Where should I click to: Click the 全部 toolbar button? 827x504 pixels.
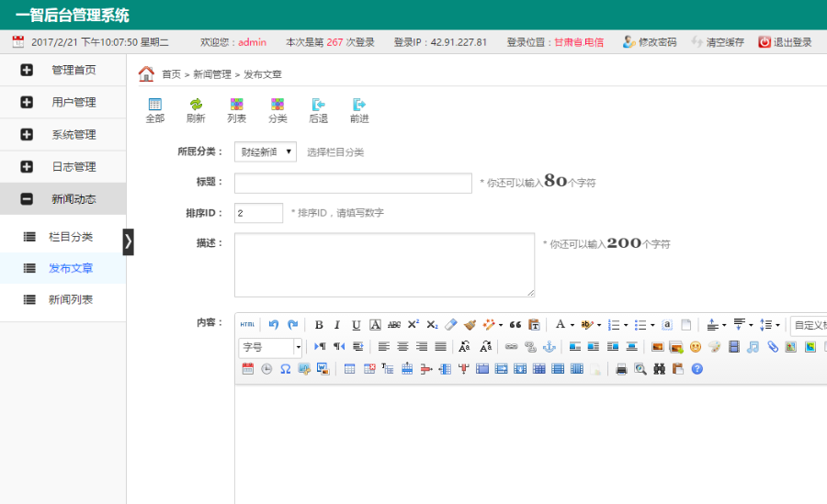pyautogui.click(x=155, y=111)
